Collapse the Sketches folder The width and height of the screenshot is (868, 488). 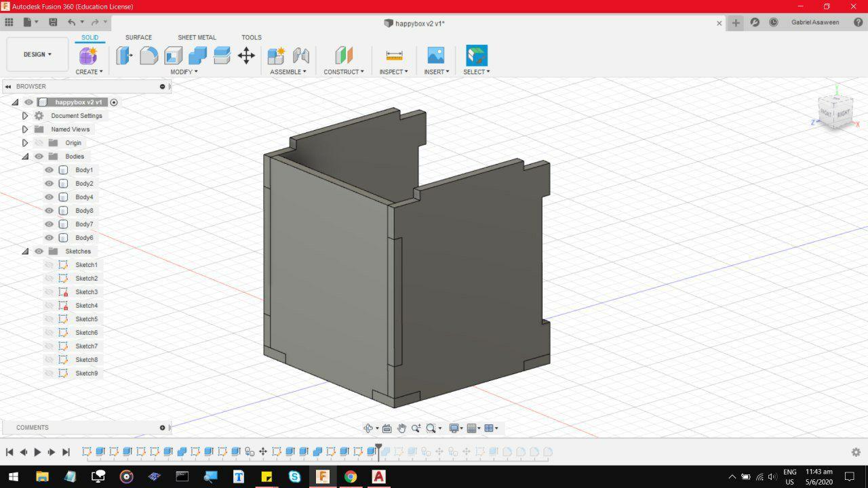[25, 251]
